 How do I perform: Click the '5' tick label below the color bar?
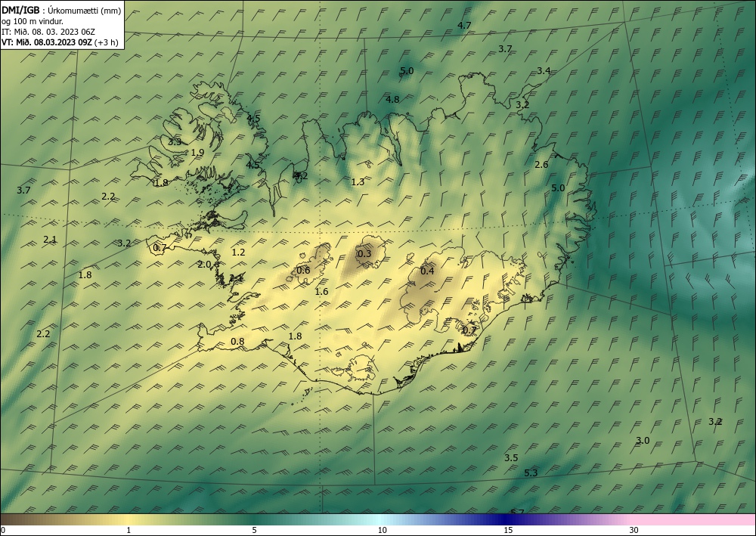point(254,530)
